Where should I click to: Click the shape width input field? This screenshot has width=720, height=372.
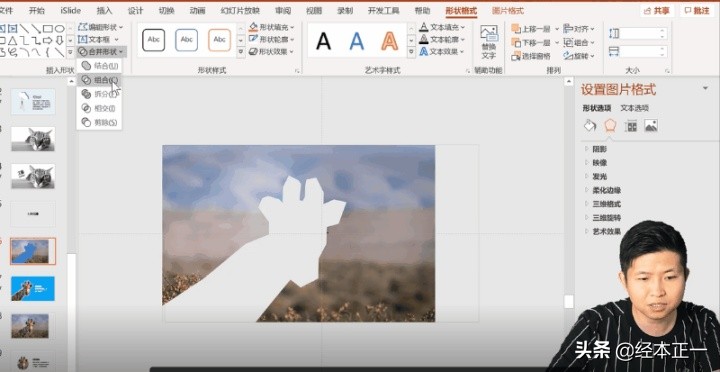pos(643,51)
